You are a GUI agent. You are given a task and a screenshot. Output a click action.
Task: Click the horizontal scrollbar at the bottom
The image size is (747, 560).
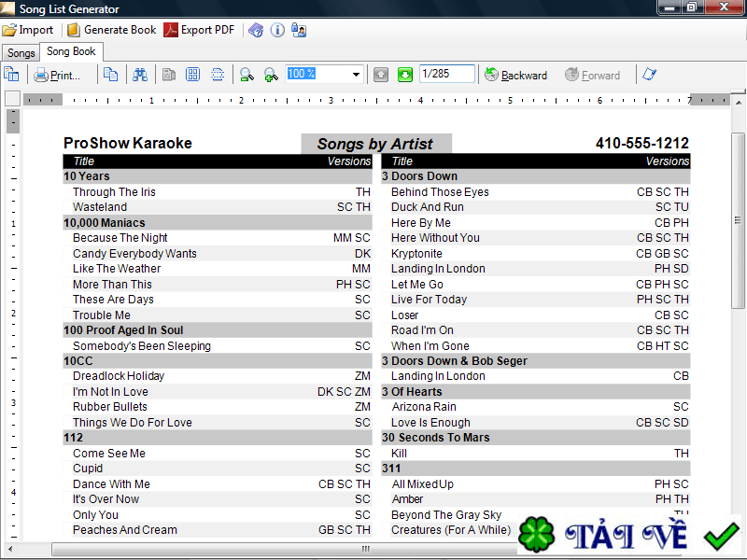pos(364,549)
